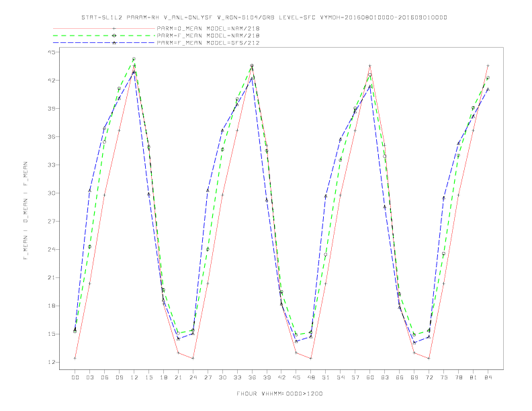532x411 pixels.
Task: Click y-axis tick label 15
Action: [x=52, y=334]
